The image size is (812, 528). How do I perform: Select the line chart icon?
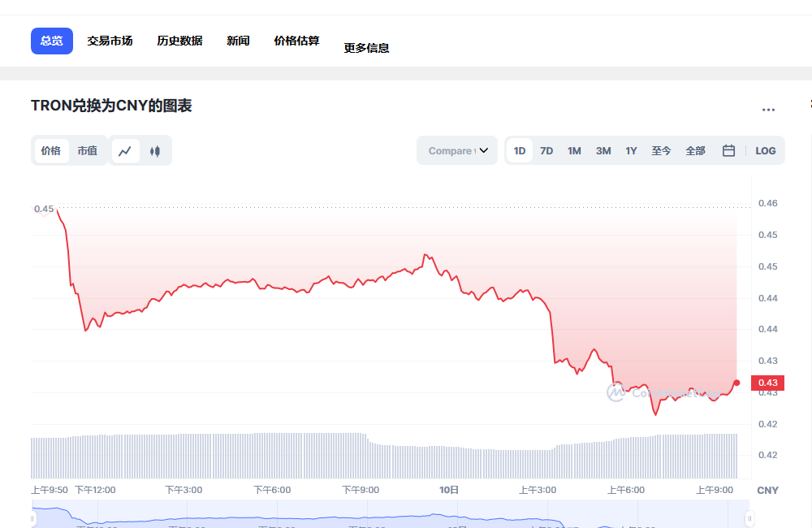[125, 151]
